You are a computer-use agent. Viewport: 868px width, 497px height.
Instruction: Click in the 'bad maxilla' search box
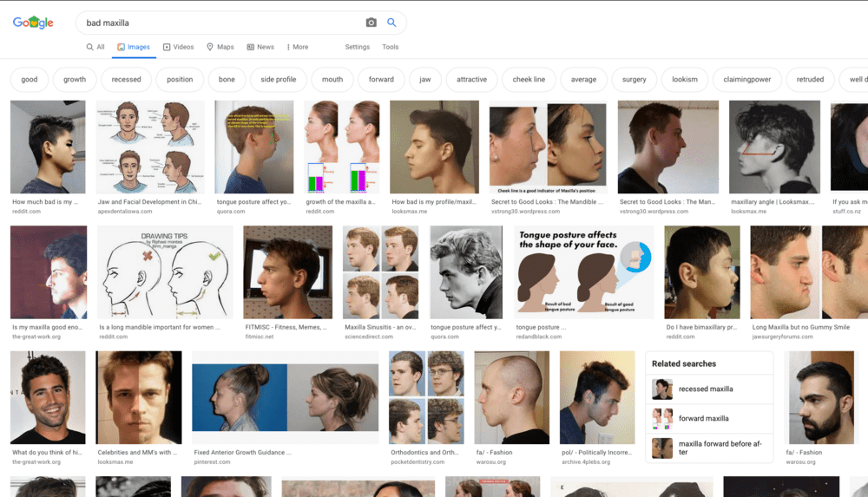[217, 23]
